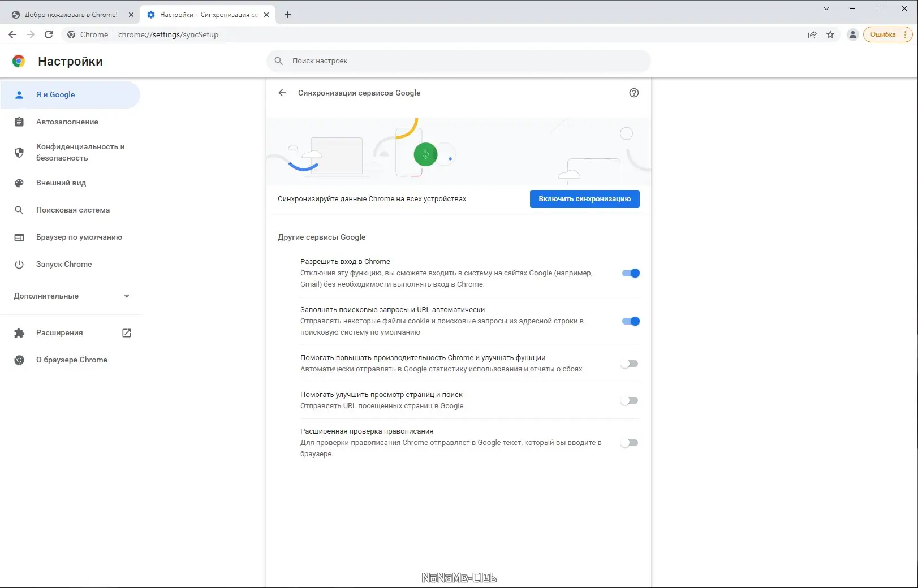Open Расширения link in sidebar
The height and width of the screenshot is (588, 918).
tap(70, 333)
